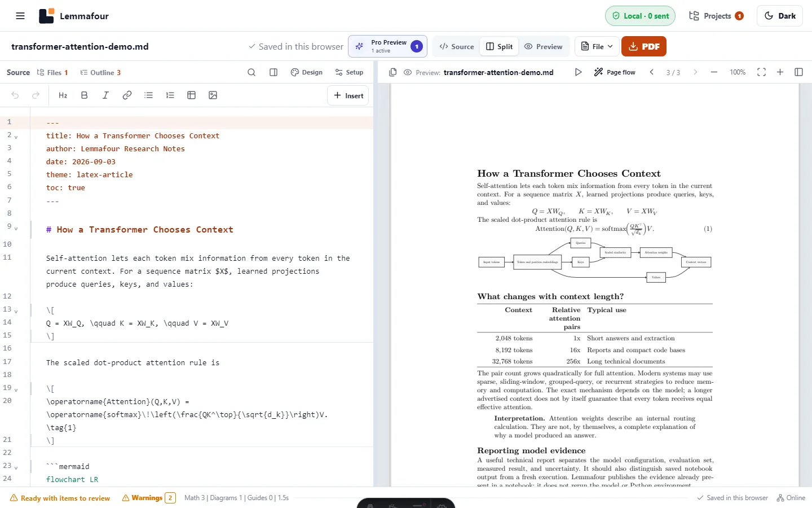Click the Local 0 sent status badge
Screen dimensions: 812x508
pyautogui.click(x=640, y=16)
